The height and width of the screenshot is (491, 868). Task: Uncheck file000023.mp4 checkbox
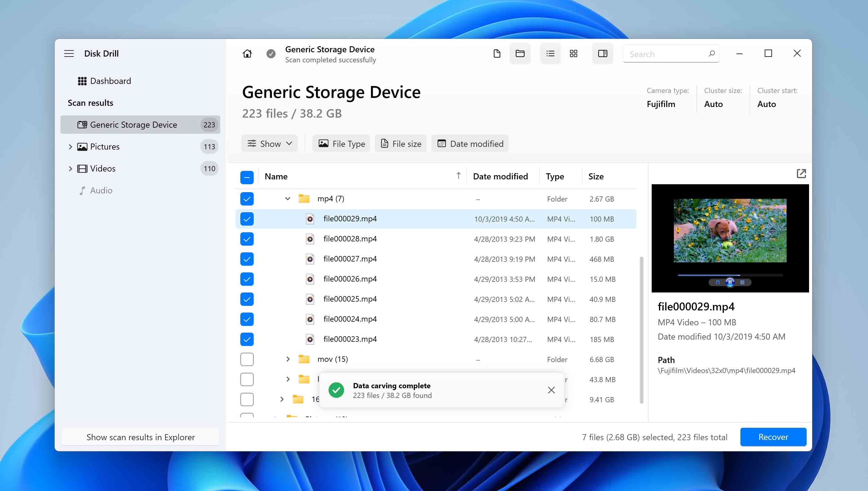coord(247,339)
